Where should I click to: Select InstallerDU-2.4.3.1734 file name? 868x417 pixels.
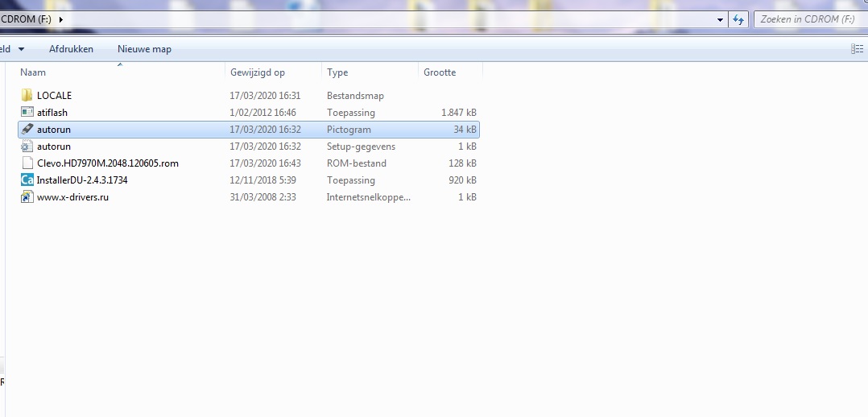tap(82, 180)
